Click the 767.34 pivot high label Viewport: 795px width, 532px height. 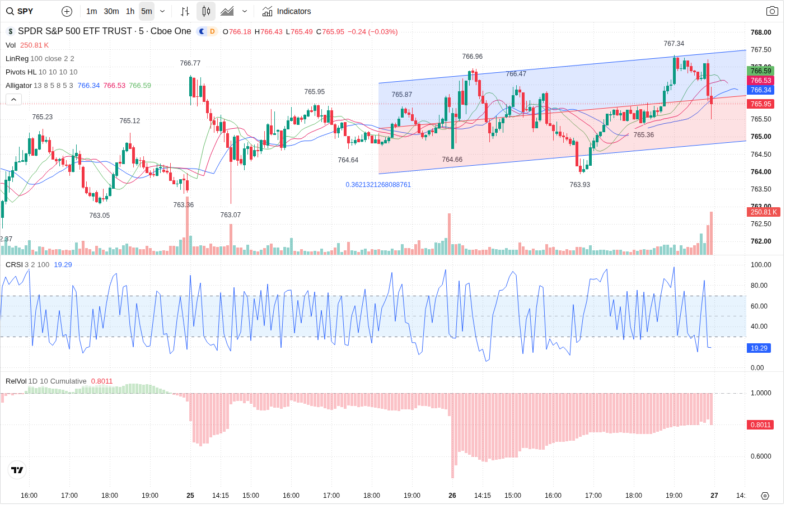[674, 44]
